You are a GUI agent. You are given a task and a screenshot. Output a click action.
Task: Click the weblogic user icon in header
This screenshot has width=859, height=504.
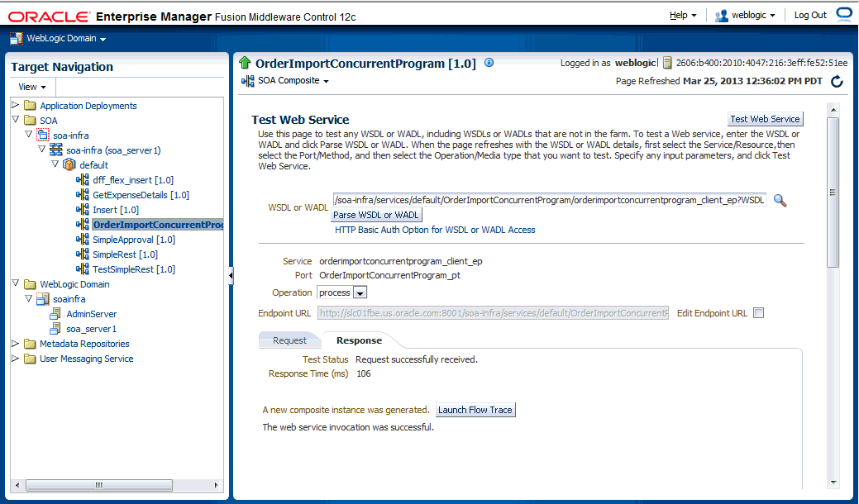click(722, 16)
